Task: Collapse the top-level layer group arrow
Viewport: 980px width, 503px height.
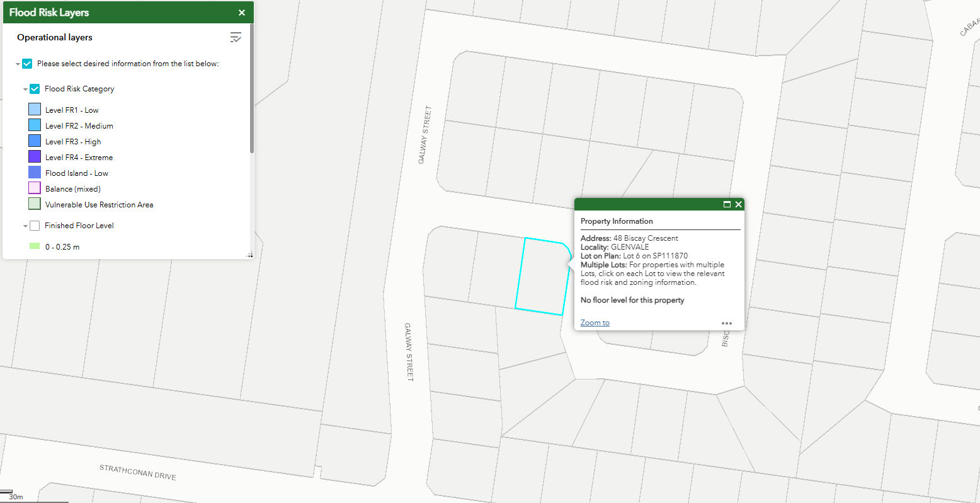Action: (x=18, y=64)
